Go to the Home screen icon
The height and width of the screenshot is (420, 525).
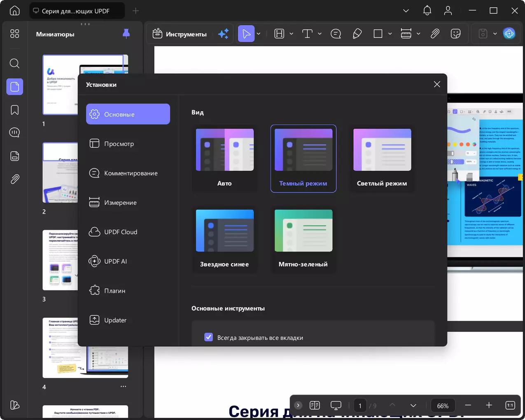point(15,11)
